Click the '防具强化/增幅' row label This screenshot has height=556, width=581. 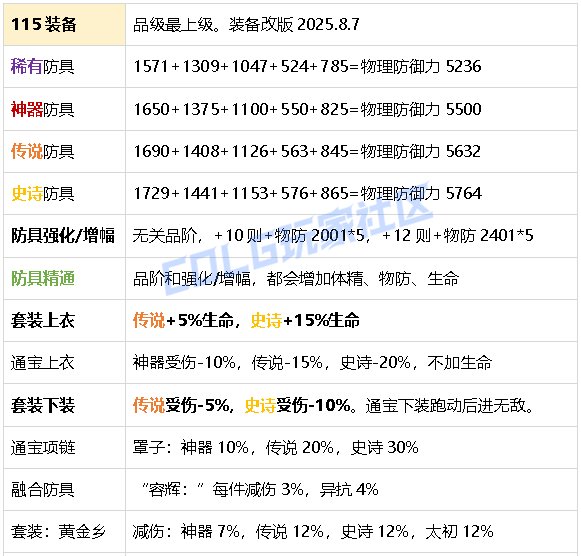click(63, 236)
